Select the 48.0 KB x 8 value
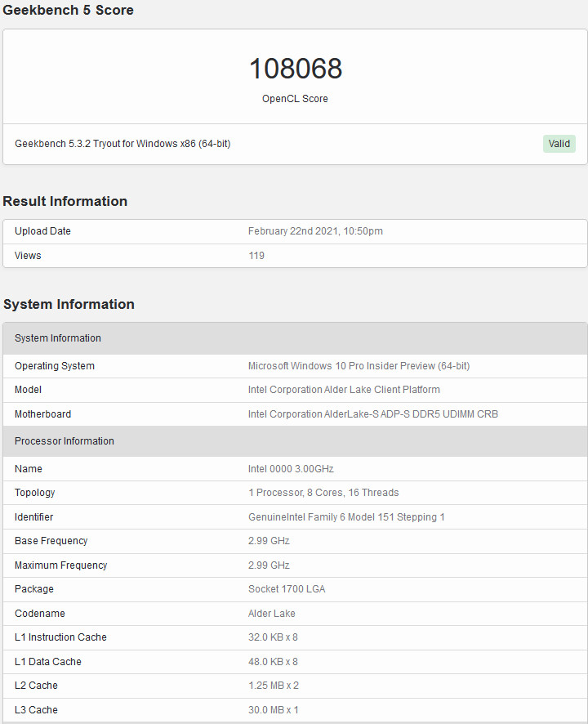Screen dimensions: 588x724 point(273,662)
